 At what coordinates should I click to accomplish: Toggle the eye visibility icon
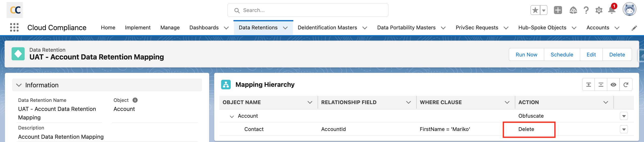click(613, 85)
